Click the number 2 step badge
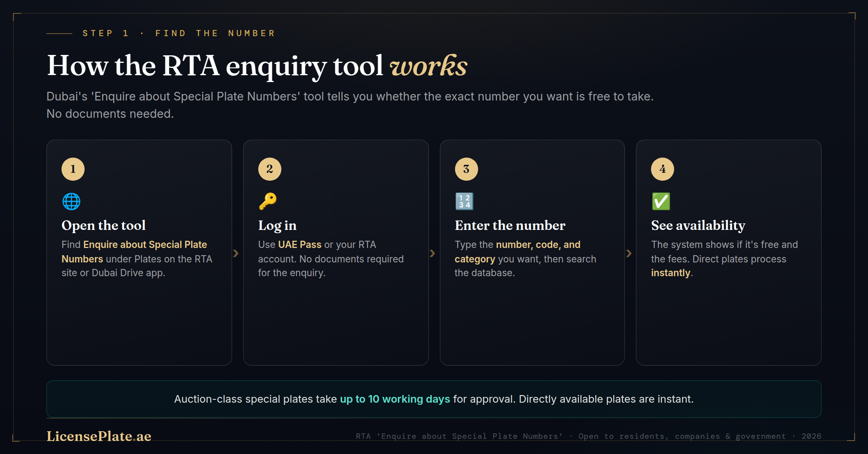 pyautogui.click(x=270, y=169)
